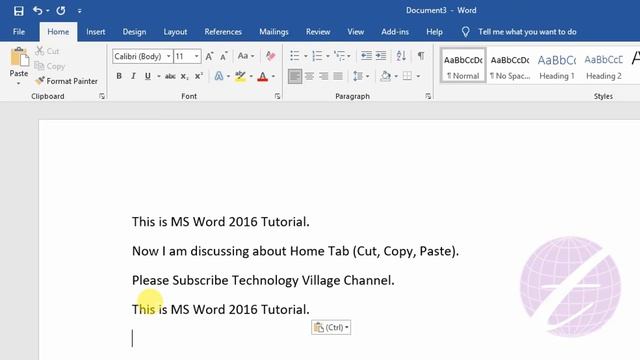
Task: Click the font size 11 field
Action: [x=183, y=56]
